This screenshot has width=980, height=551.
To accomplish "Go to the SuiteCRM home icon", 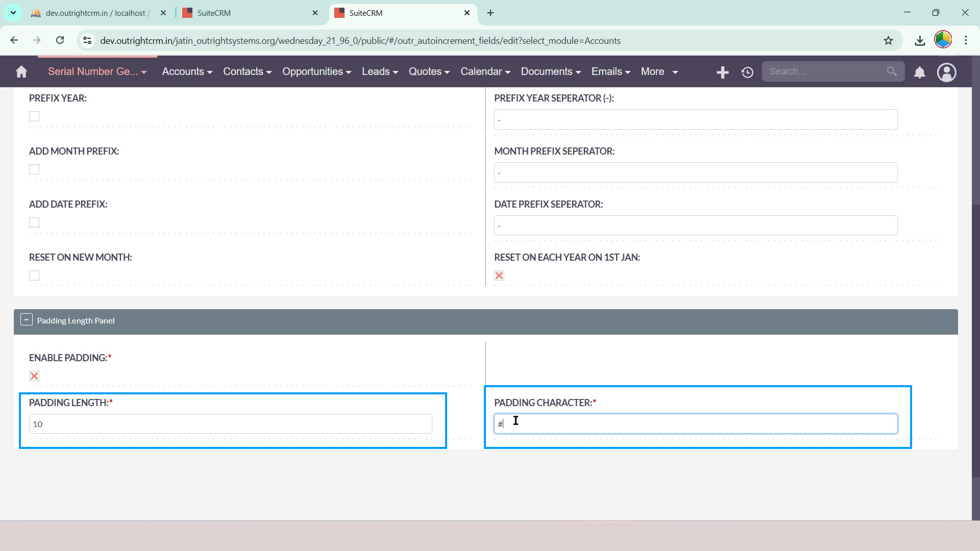I will click(x=21, y=72).
